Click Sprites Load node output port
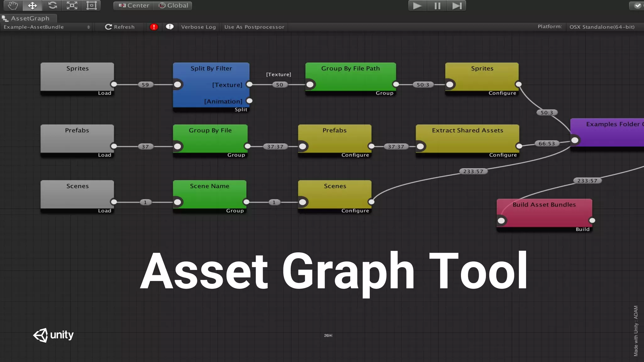644x362 pixels. (x=114, y=84)
